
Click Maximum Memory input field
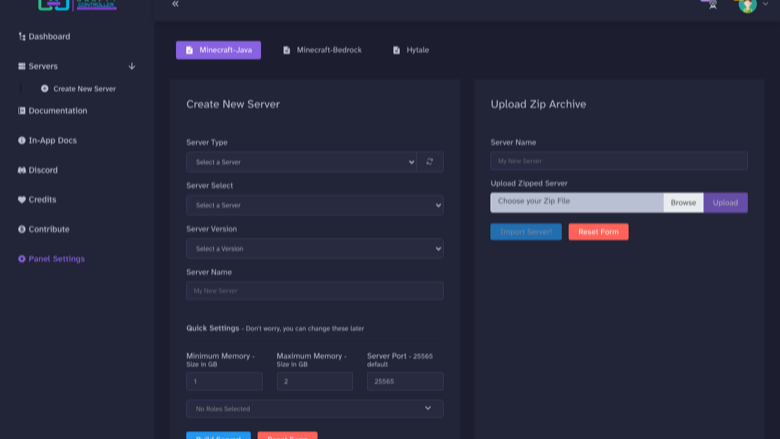click(x=315, y=381)
